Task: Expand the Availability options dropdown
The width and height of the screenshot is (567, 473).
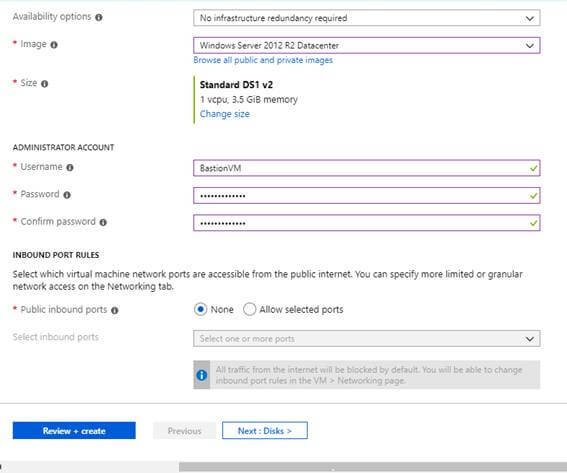Action: 367,18
